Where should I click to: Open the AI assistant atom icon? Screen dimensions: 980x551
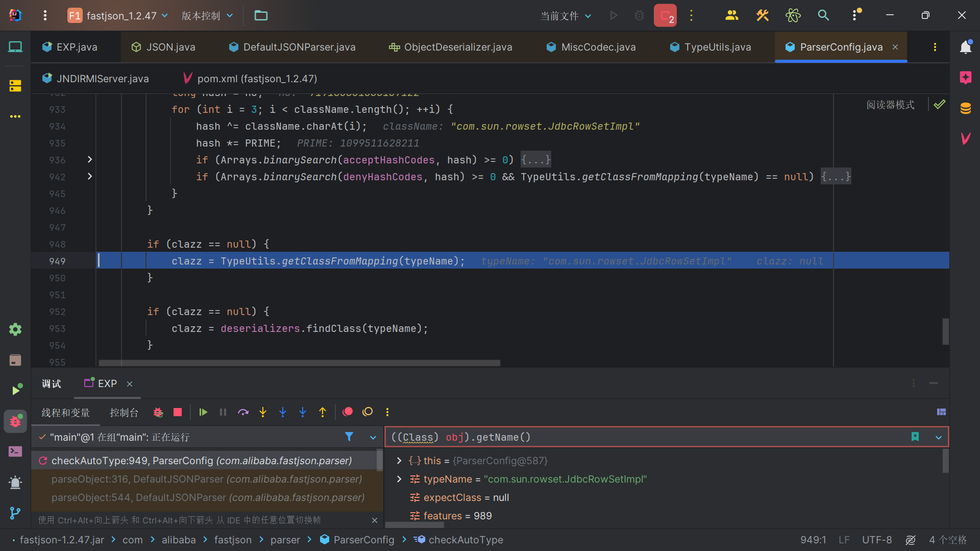pos(793,16)
